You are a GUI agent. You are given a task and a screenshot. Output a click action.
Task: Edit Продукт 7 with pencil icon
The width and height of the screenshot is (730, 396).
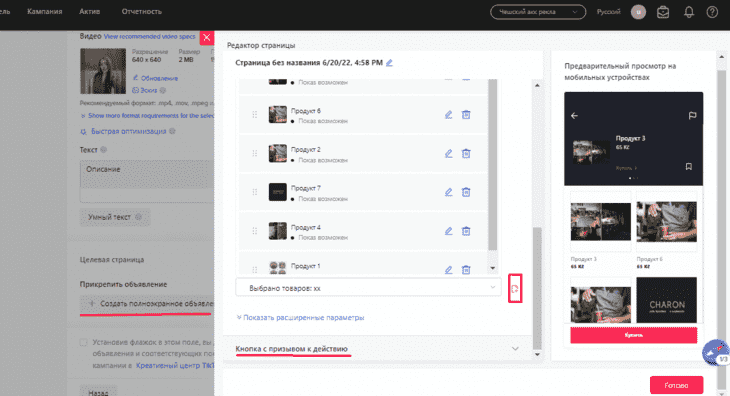coord(448,192)
